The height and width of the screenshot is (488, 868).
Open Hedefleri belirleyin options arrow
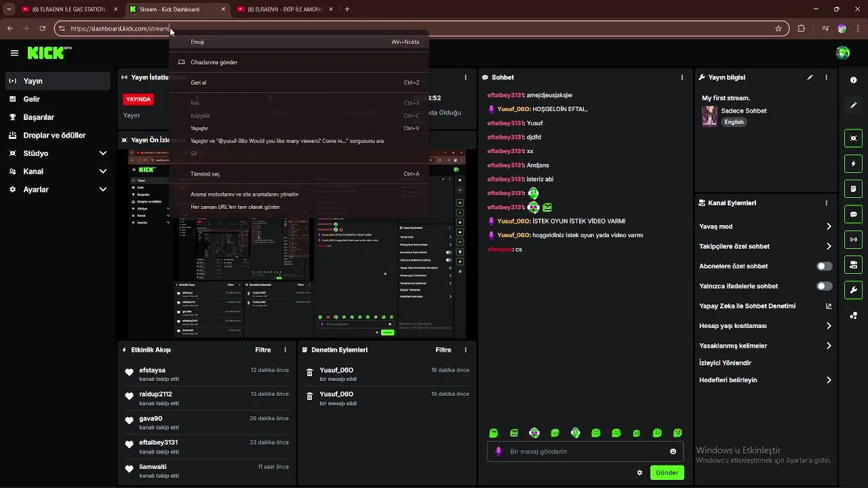[x=829, y=380]
